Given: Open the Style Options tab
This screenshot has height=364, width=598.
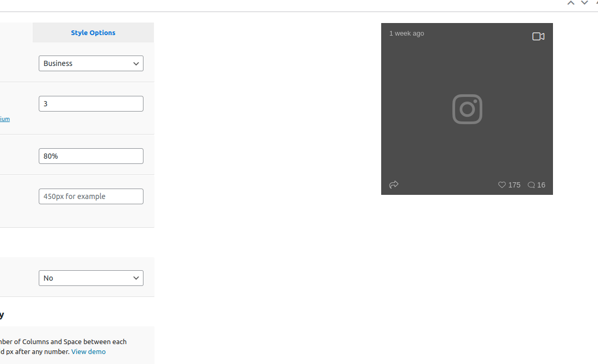Looking at the screenshot, I should coord(93,33).
